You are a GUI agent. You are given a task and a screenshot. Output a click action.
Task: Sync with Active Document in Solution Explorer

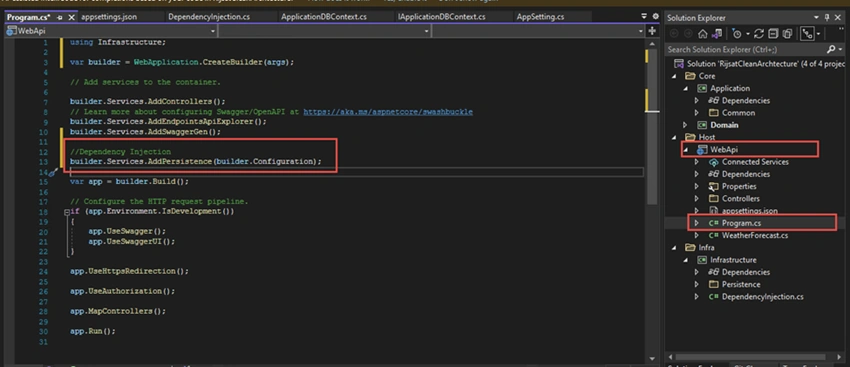pyautogui.click(x=759, y=34)
